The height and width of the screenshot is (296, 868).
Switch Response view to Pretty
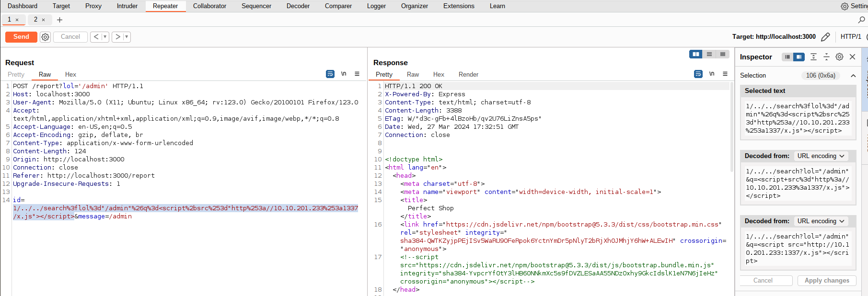pos(384,74)
